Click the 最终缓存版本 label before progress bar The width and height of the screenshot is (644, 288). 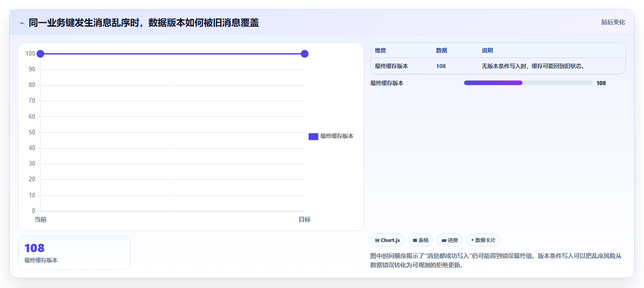(x=387, y=83)
